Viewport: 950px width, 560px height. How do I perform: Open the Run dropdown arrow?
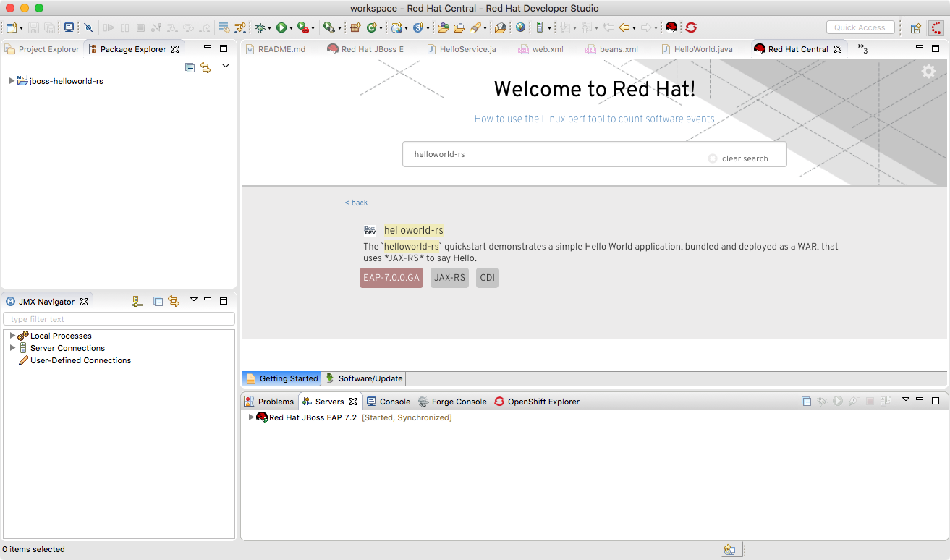pos(291,28)
